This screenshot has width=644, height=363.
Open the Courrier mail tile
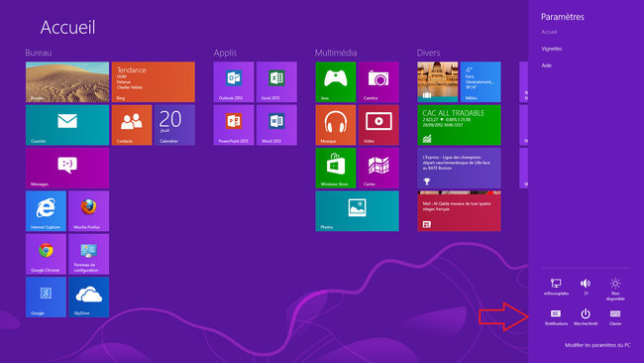67,125
